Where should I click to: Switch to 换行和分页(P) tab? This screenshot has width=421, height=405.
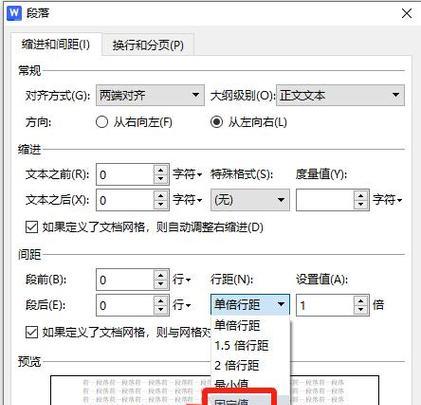(148, 45)
